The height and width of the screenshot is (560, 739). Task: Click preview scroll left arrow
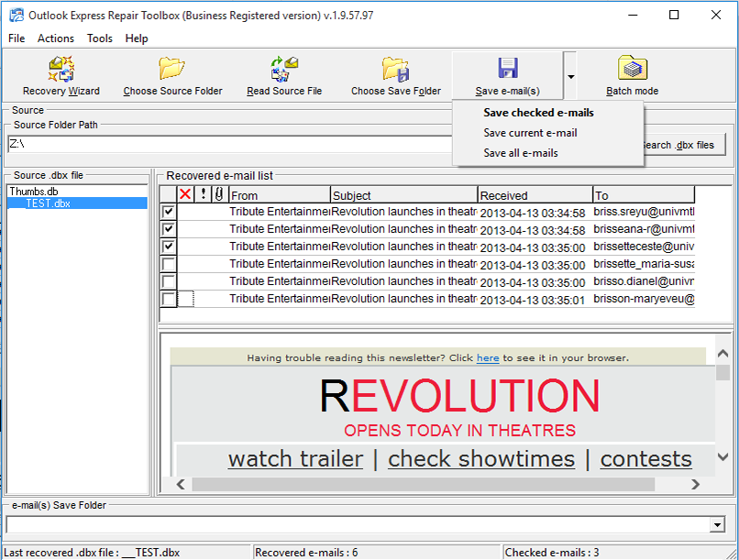coord(181,484)
